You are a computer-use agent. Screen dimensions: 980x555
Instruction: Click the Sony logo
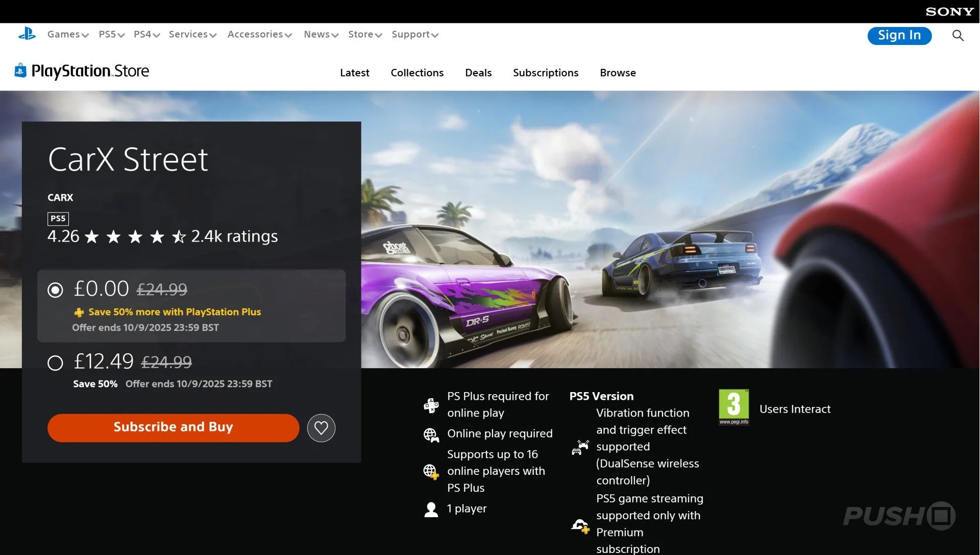949,11
